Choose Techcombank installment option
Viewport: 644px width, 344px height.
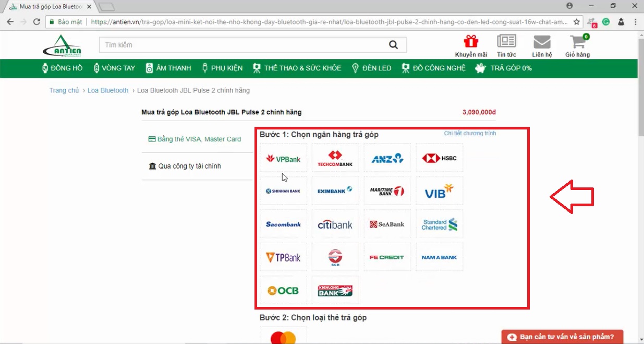click(x=335, y=158)
